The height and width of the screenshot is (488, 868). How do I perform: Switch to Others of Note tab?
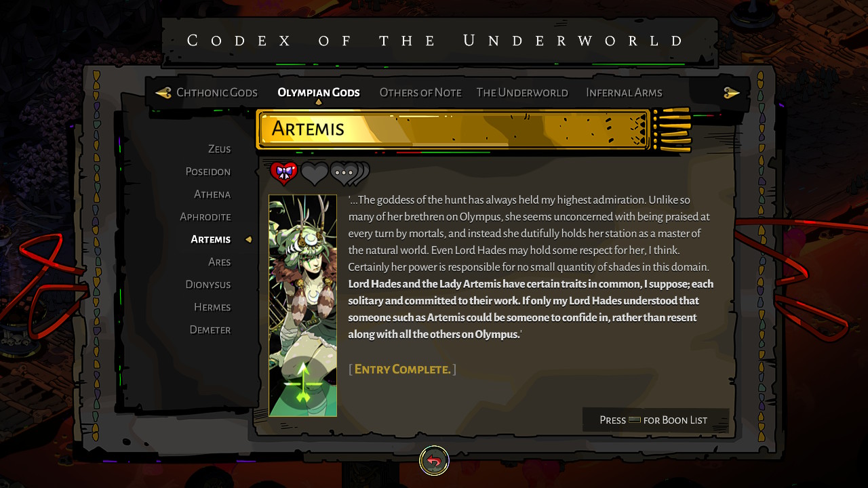click(x=420, y=93)
